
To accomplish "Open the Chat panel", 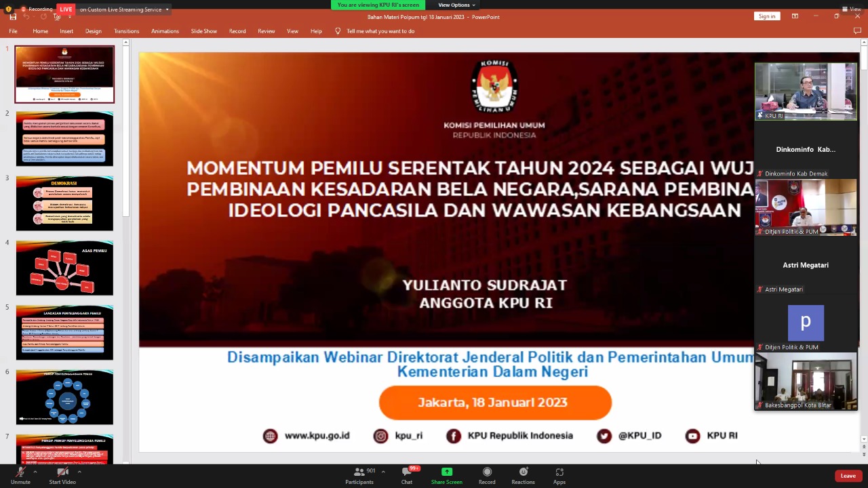I will click(407, 472).
